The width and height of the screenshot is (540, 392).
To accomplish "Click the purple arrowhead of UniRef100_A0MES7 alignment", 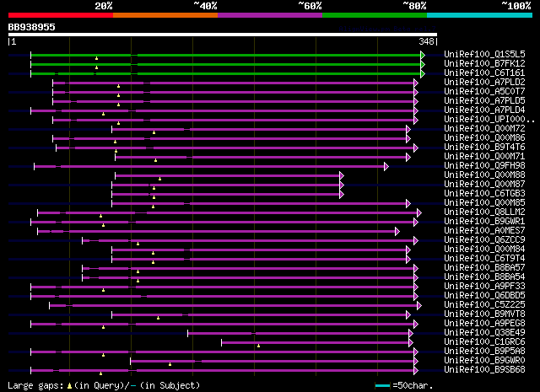I will tap(397, 232).
